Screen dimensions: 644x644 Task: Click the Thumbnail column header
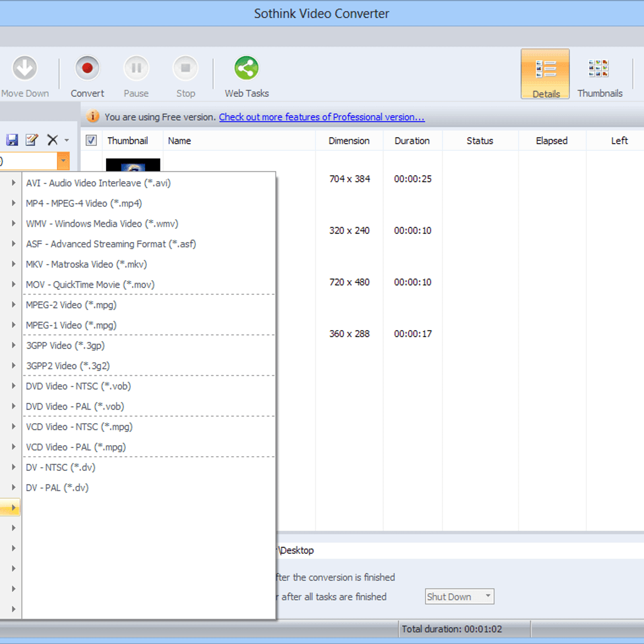[x=133, y=140]
